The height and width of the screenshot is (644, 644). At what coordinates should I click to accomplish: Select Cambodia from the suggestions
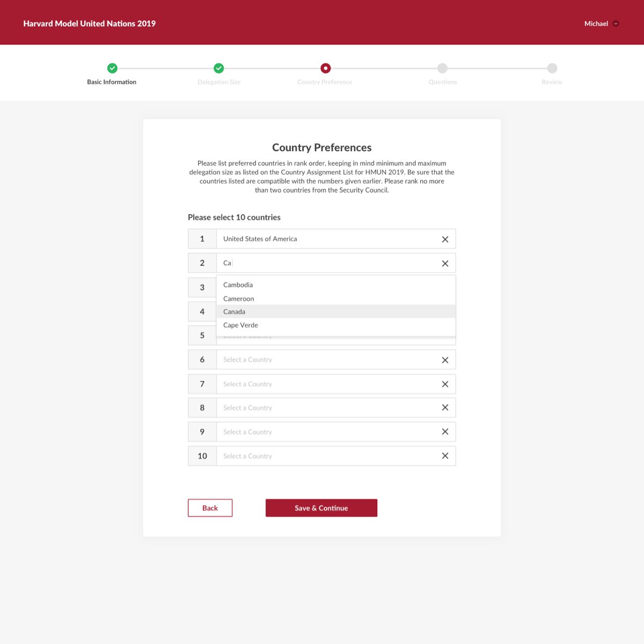238,284
